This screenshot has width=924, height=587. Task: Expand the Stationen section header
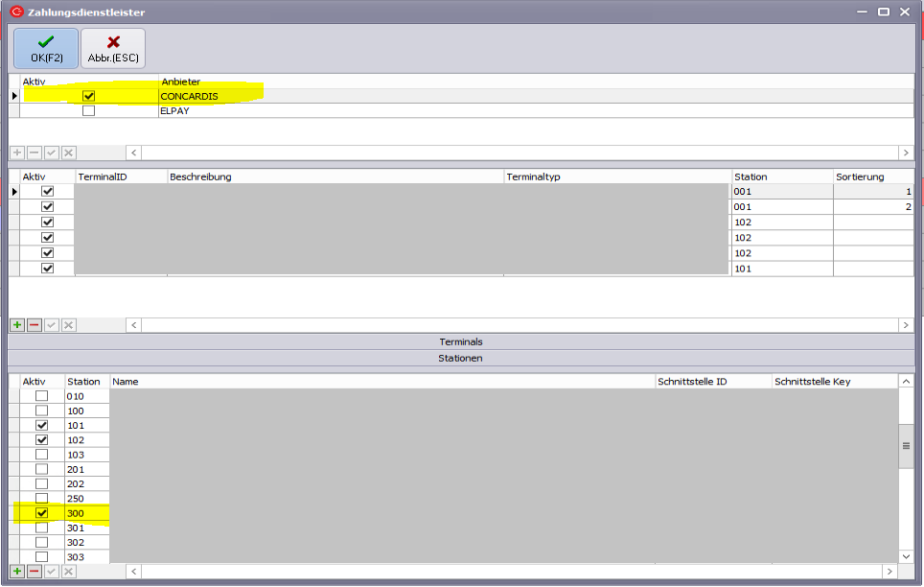[x=461, y=358]
